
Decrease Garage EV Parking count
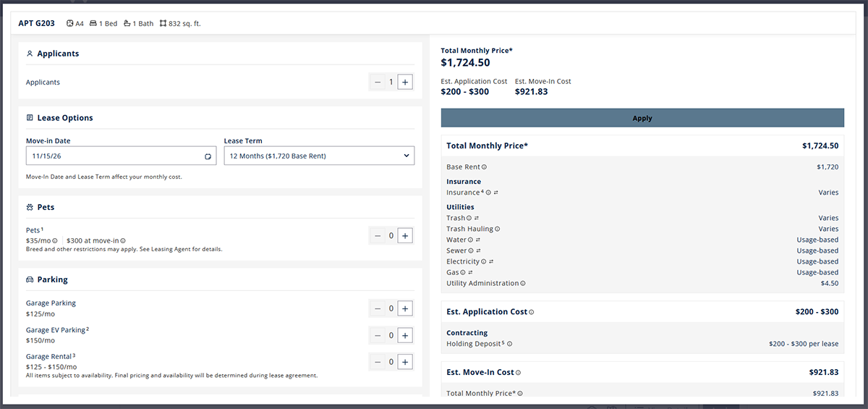coord(377,335)
